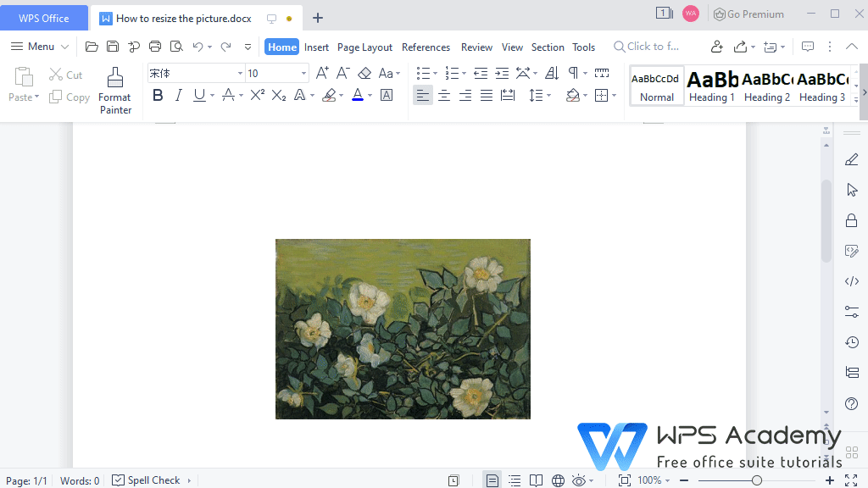Toggle the Spell Check option
This screenshot has height=488, width=868.
147,480
